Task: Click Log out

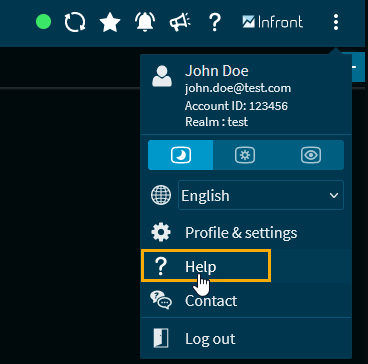Action: (x=246, y=339)
